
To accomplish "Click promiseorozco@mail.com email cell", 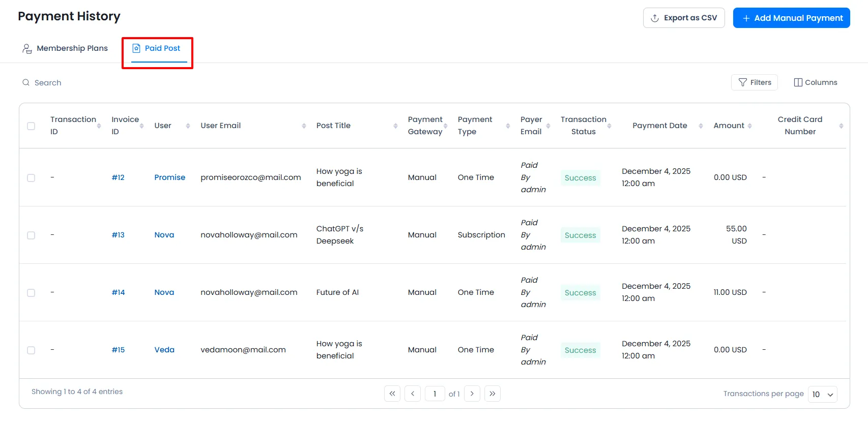I will 251,177.
